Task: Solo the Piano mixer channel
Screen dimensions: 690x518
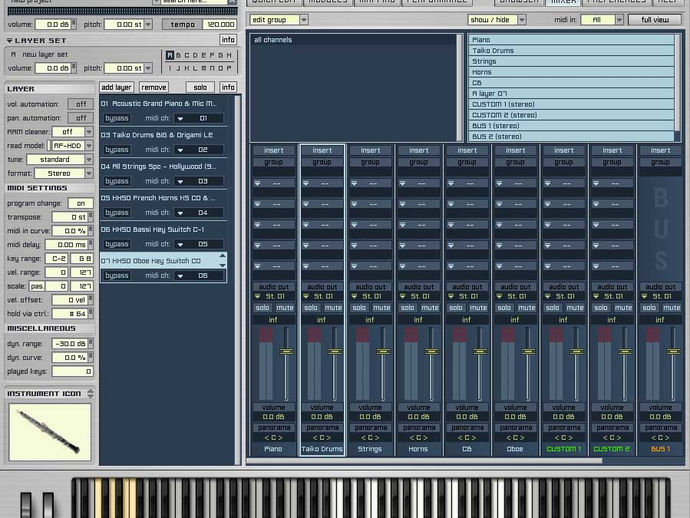Action: [x=263, y=308]
